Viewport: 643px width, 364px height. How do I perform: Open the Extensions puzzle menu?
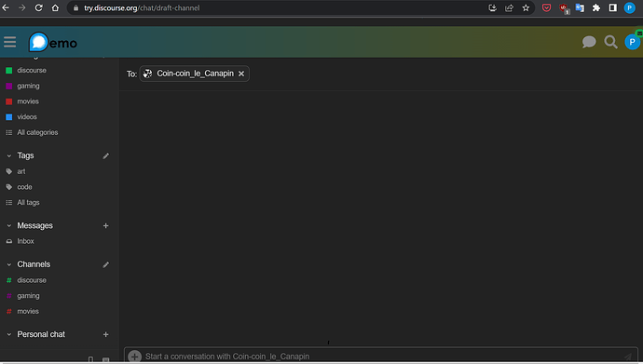[596, 7]
